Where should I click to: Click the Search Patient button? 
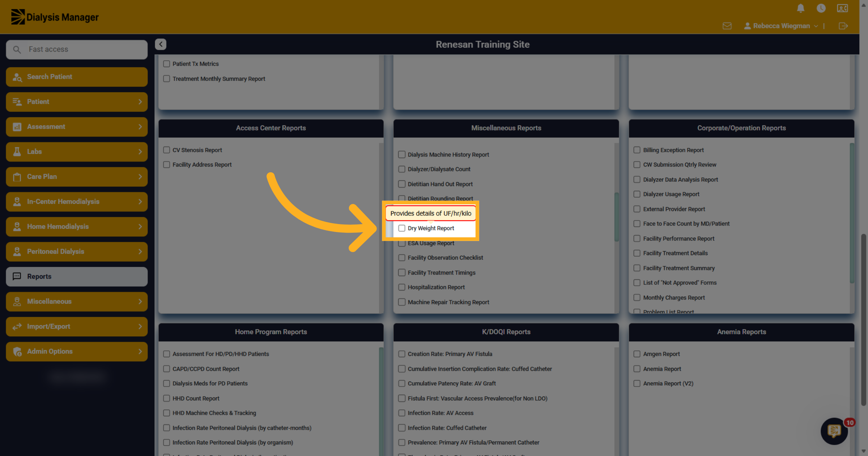[x=77, y=77]
